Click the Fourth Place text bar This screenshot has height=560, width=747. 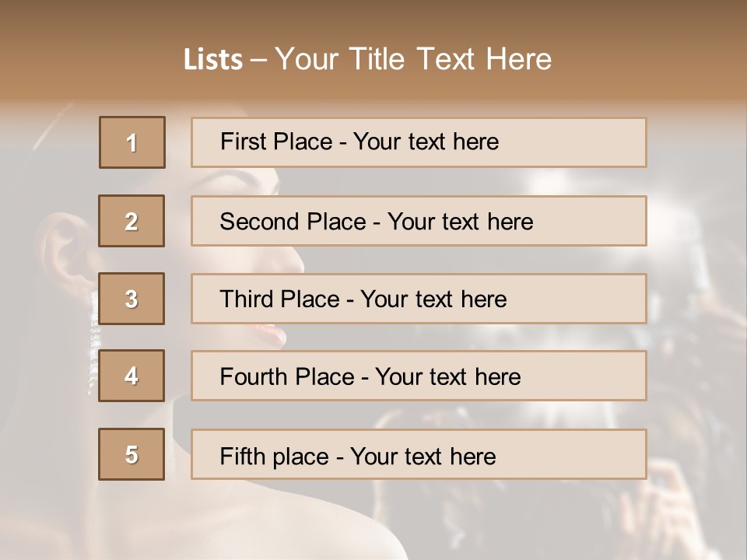(x=419, y=376)
